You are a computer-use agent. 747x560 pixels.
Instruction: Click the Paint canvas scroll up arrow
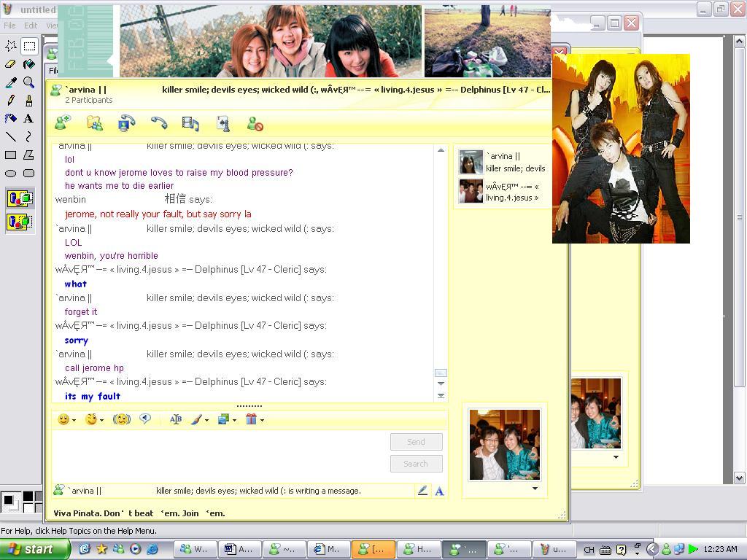coord(739,42)
